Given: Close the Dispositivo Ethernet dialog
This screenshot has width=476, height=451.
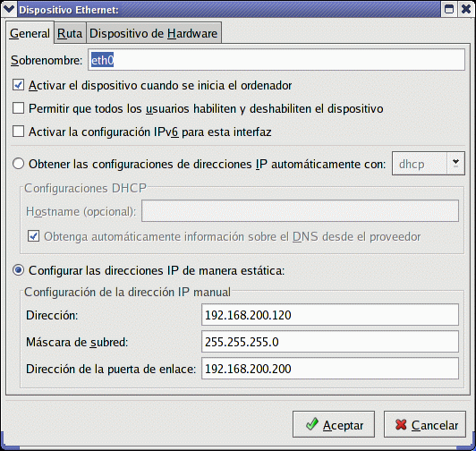Looking at the screenshot, I should point(466,9).
